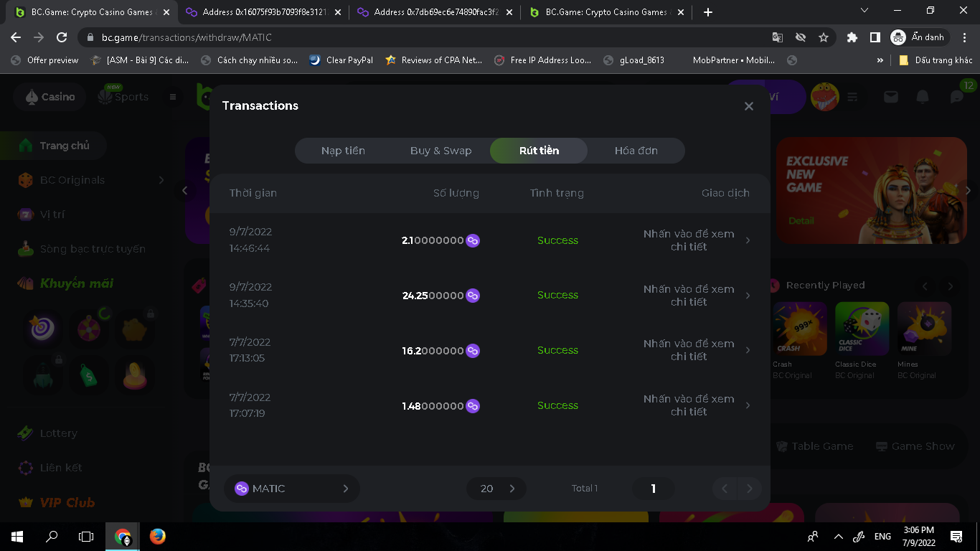Click the Success status at 17:07:19
The height and width of the screenshot is (551, 980).
tap(557, 405)
